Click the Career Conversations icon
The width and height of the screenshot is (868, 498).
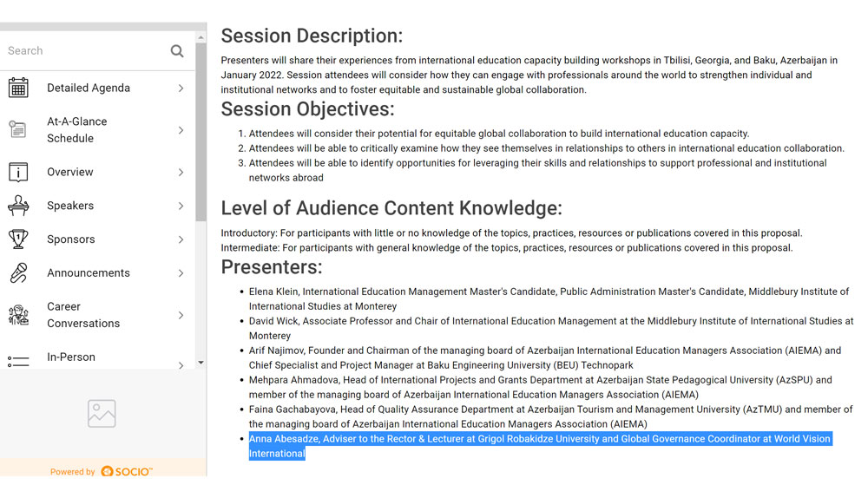(18, 315)
